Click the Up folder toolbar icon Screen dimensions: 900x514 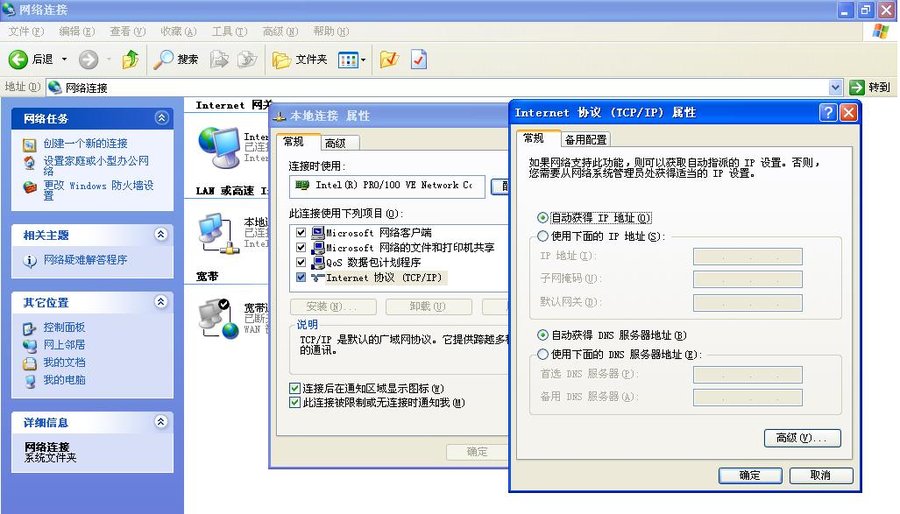tap(130, 60)
